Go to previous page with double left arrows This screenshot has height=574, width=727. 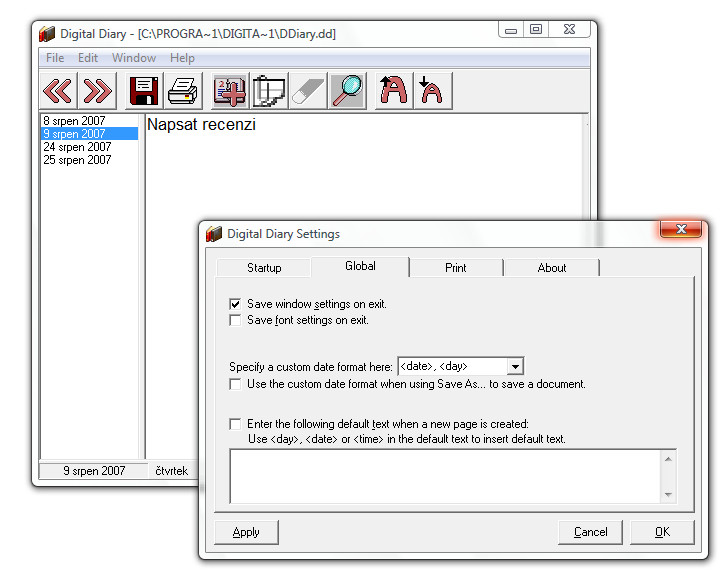[57, 91]
